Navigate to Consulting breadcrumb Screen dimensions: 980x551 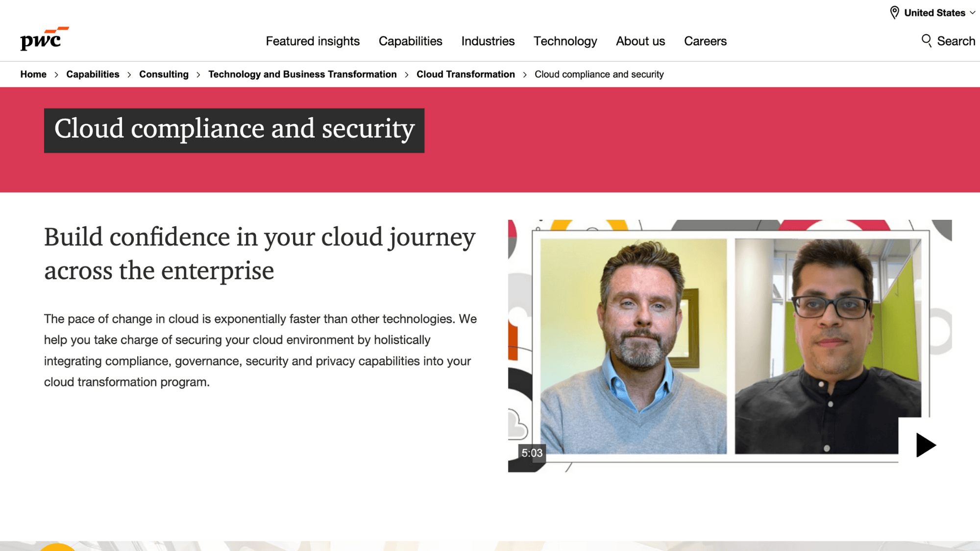click(164, 74)
